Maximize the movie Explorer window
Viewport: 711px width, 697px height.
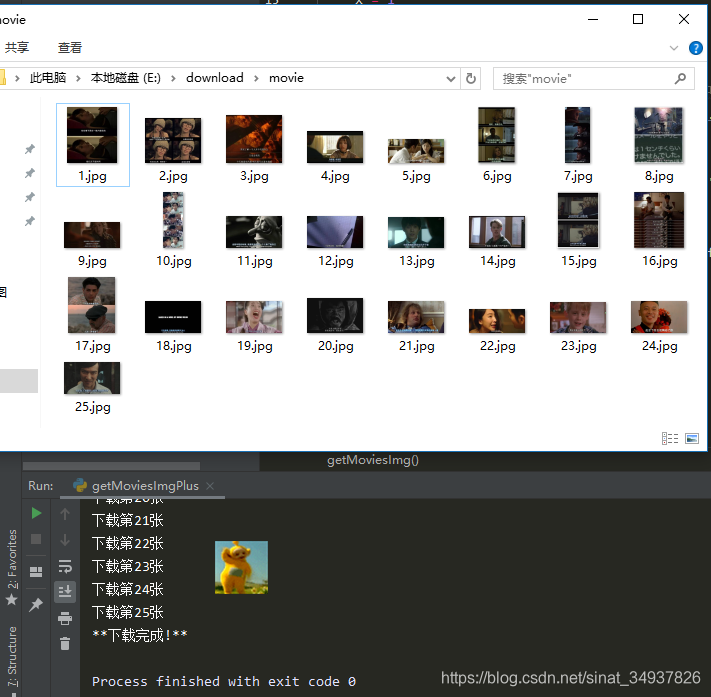638,19
